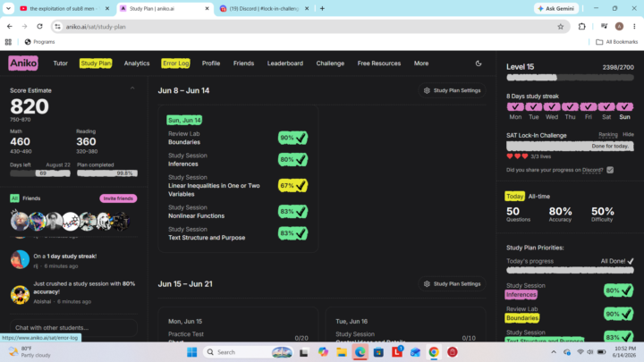Click the rij user avatar in feed
This screenshot has height=362, width=644.
(20, 259)
